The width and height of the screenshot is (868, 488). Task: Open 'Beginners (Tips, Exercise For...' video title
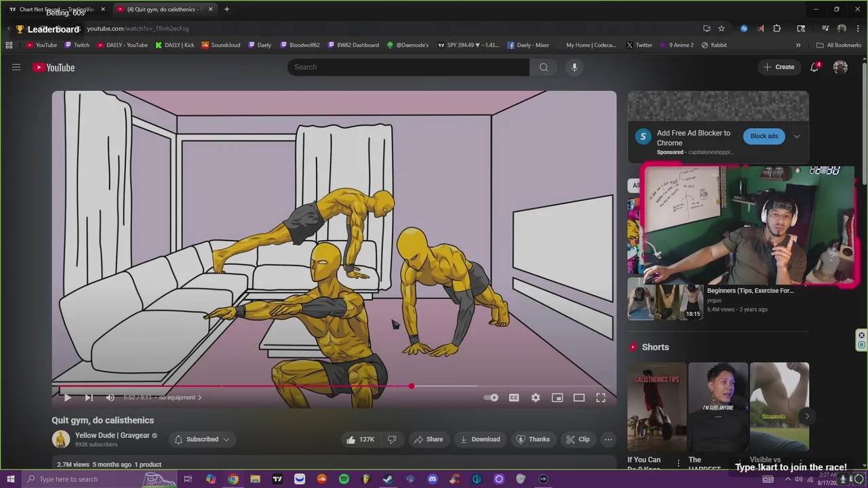(x=750, y=291)
